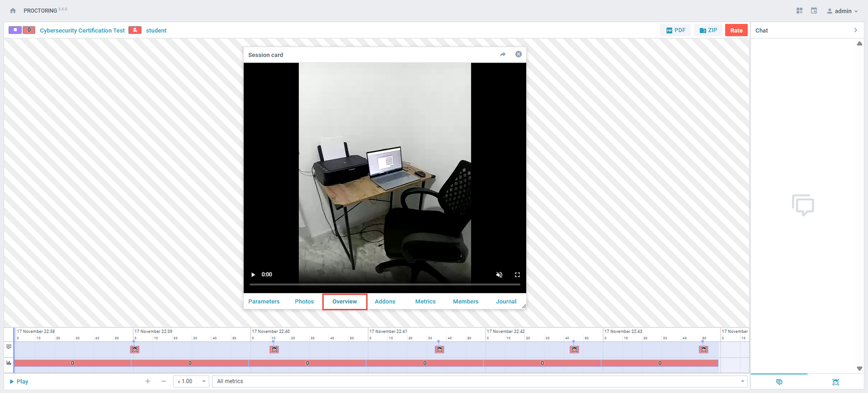The width and height of the screenshot is (868, 393).
Task: Click the chat scrollbar down arrow
Action: tap(859, 369)
